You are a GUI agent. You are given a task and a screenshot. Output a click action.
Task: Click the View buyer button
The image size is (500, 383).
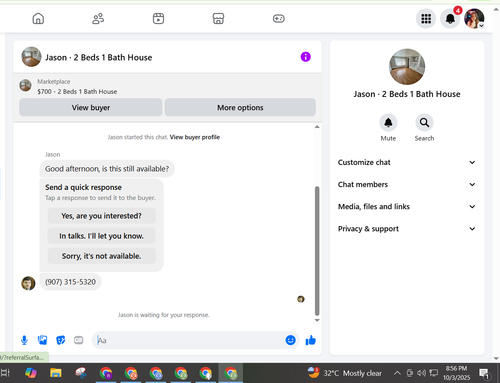coord(91,107)
